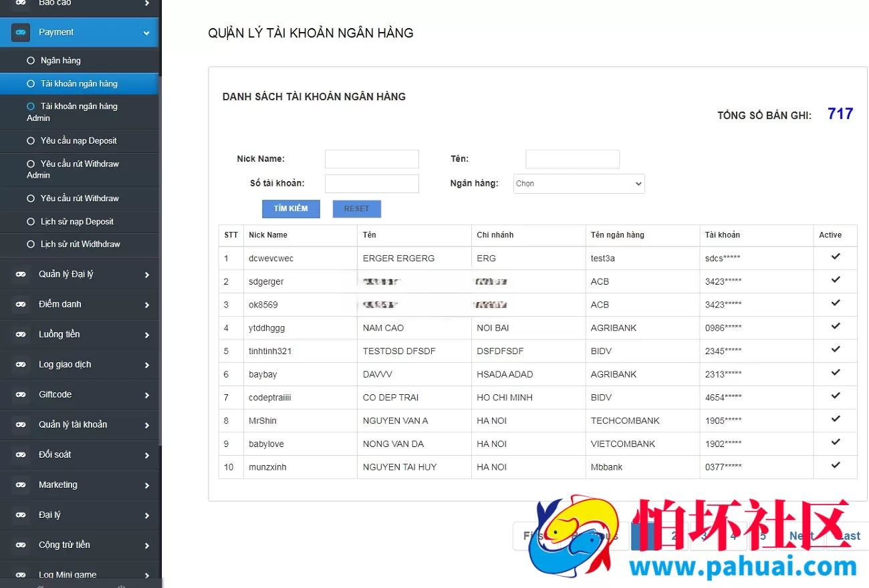Open the Ngân hàng Chọn dropdown
The width and height of the screenshot is (869, 588).
[579, 184]
